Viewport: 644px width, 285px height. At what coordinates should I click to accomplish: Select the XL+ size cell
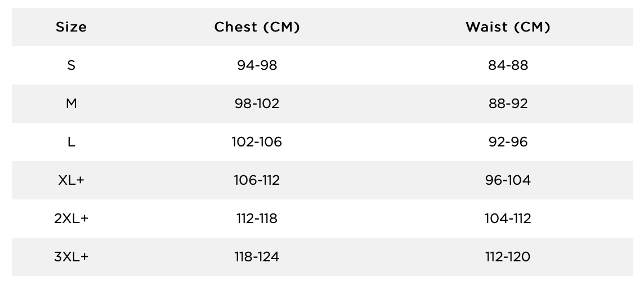tap(71, 180)
